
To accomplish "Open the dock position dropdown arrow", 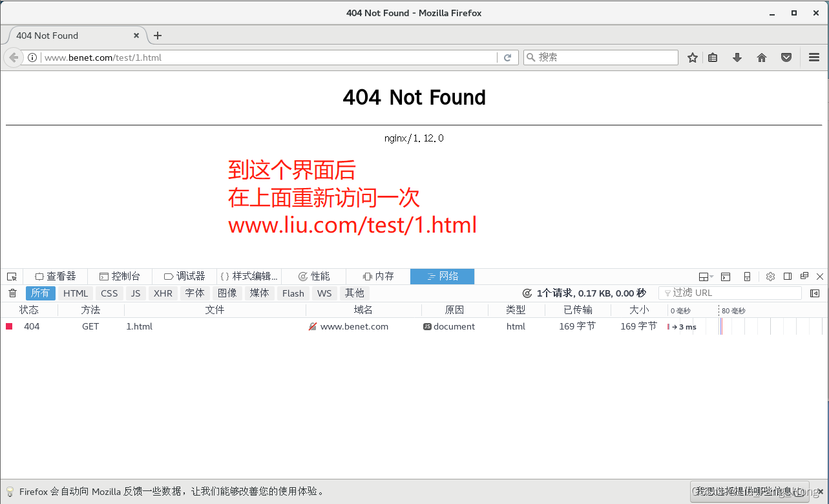I will [x=711, y=277].
